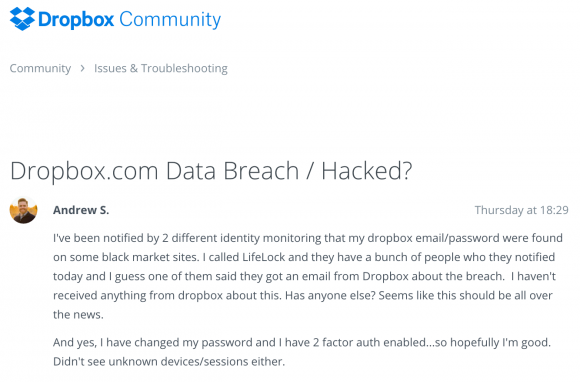The width and height of the screenshot is (580, 382).
Task: Click the author name Andrew S.
Action: (81, 210)
